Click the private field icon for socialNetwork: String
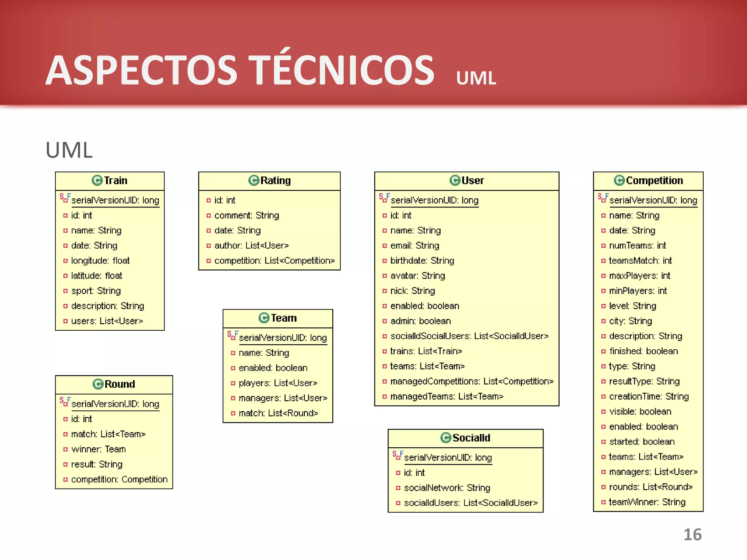 pos(398,488)
